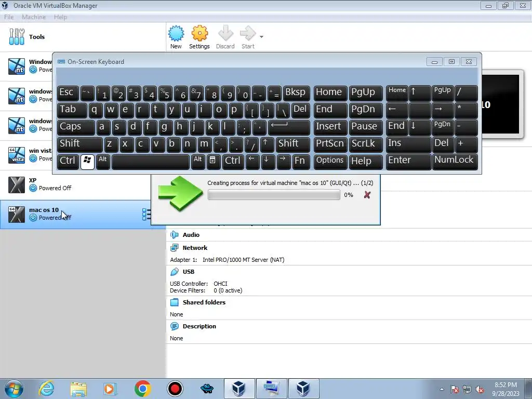Click the up arrow key beside right Shift
The width and height of the screenshot is (532, 399).
point(267,144)
